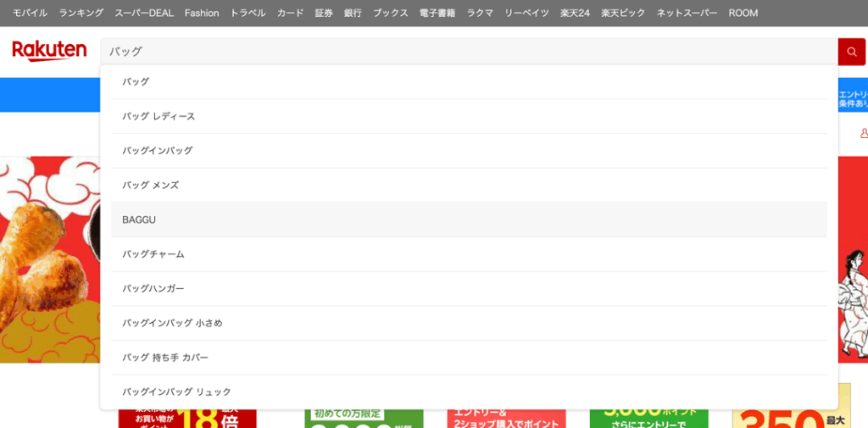Select 'バッグインバッグ リュック' suggestion

point(175,392)
